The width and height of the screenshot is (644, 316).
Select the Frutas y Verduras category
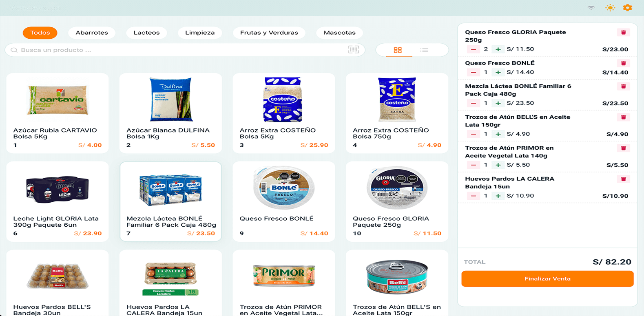[269, 33]
